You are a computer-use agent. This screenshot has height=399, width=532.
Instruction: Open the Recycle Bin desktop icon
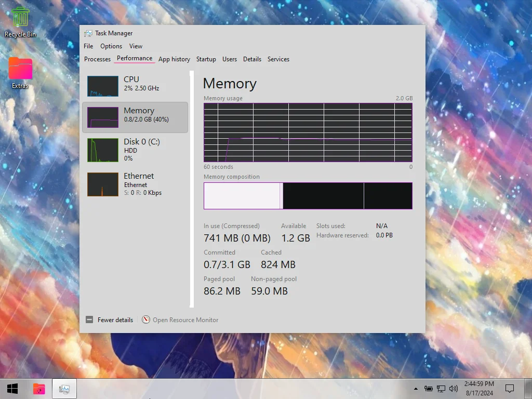coord(20,22)
